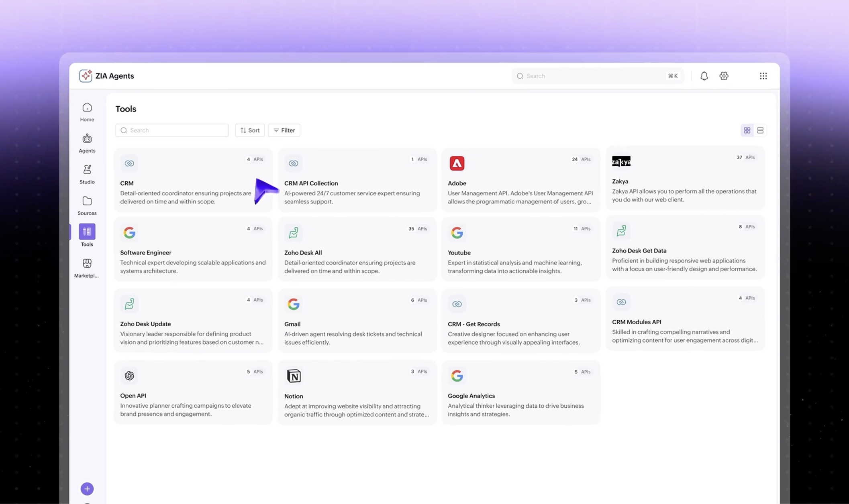Open the apps grid launcher icon
The image size is (849, 504).
763,76
